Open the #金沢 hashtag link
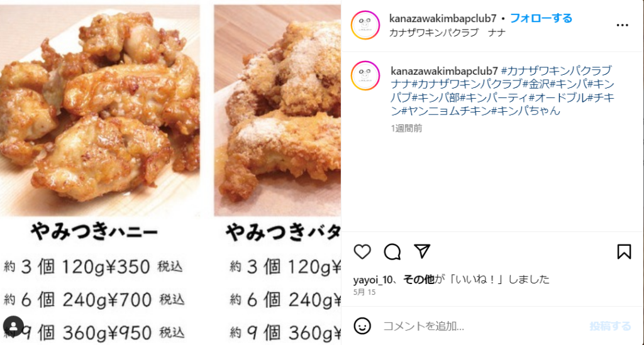This screenshot has width=644, height=345. (536, 84)
